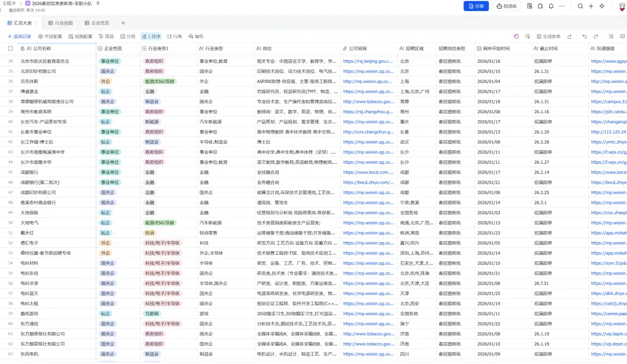The width and height of the screenshot is (627, 364).
Task: Click the magnifier search icon at top
Action: tap(580, 6)
